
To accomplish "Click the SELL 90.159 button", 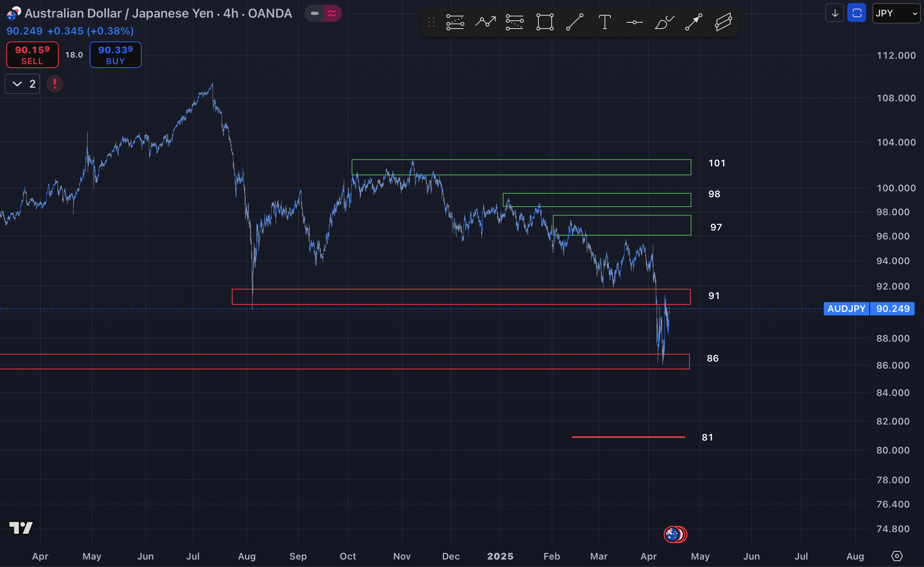I will coord(32,55).
